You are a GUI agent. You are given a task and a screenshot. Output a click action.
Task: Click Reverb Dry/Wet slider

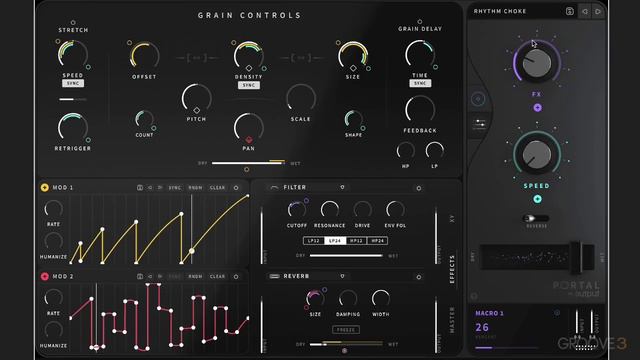coord(346,344)
